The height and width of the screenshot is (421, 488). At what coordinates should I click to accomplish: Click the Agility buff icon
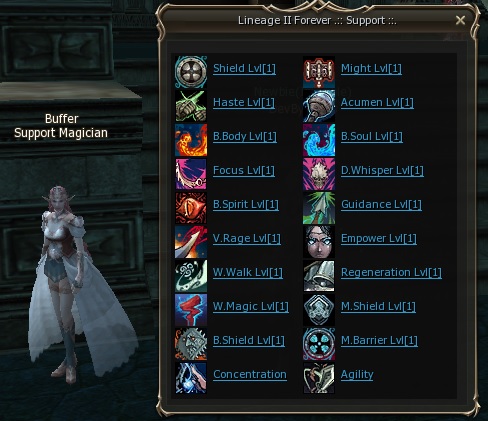pos(319,378)
